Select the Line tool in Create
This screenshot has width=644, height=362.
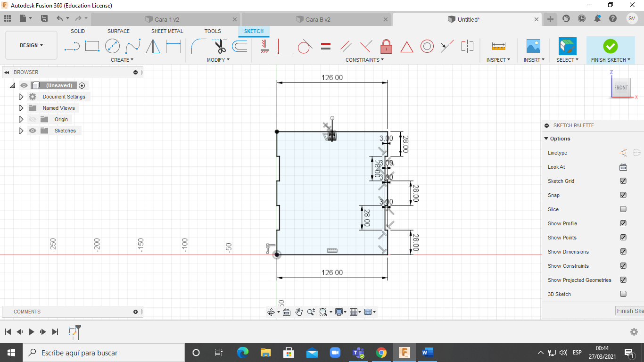point(72,46)
